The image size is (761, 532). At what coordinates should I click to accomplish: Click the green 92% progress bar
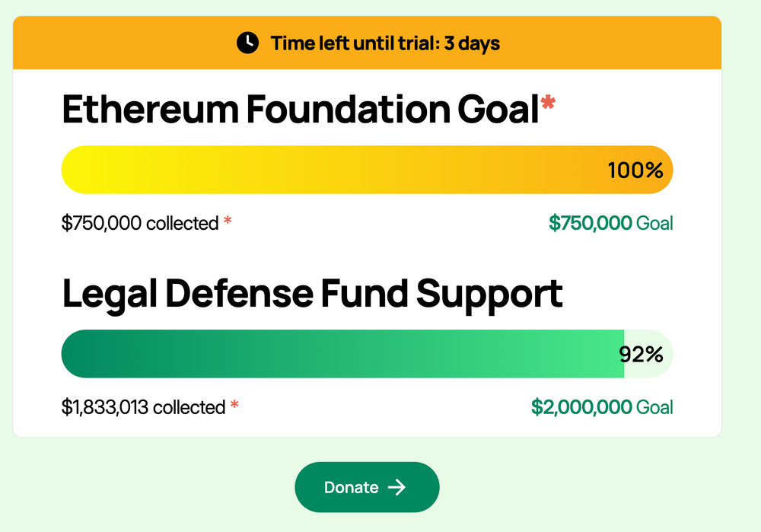click(367, 354)
